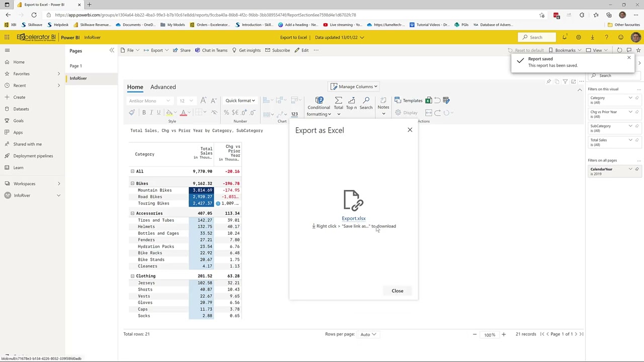The height and width of the screenshot is (362, 644).
Task: Open the fill color picker
Action: click(x=171, y=113)
